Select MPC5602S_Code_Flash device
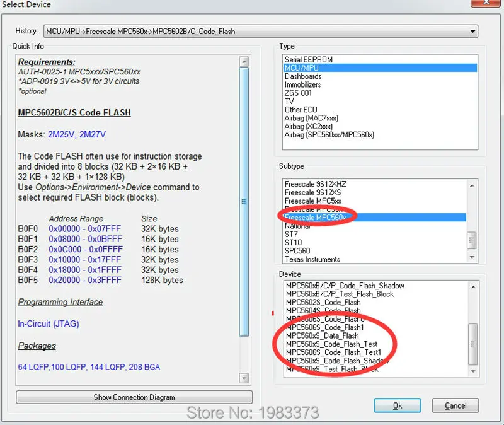The height and width of the screenshot is (425, 504). [x=323, y=303]
